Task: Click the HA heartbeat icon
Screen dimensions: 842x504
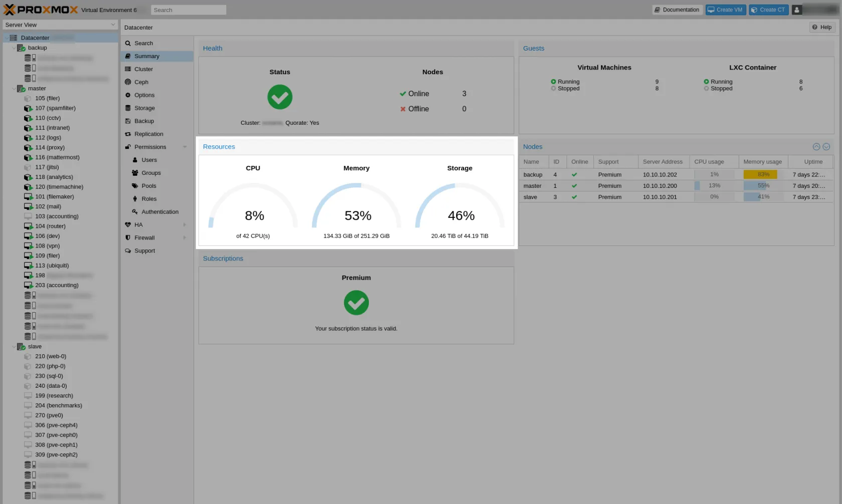Action: coord(128,225)
